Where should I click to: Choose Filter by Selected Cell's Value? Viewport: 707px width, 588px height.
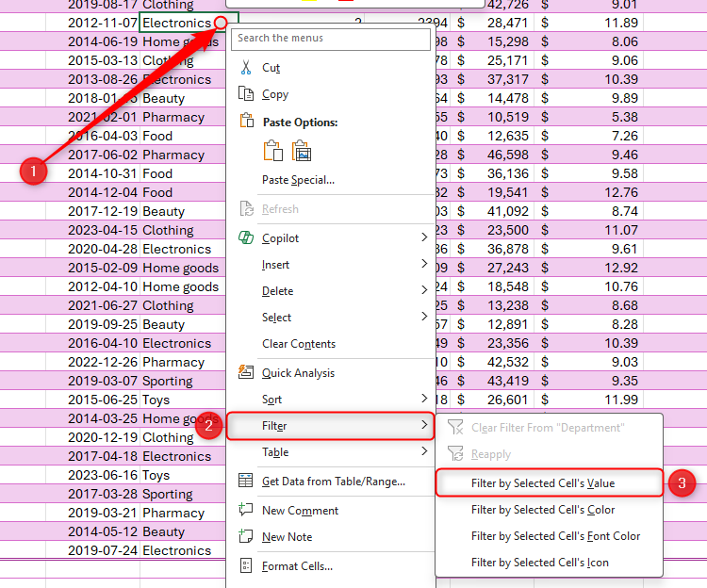coord(542,483)
